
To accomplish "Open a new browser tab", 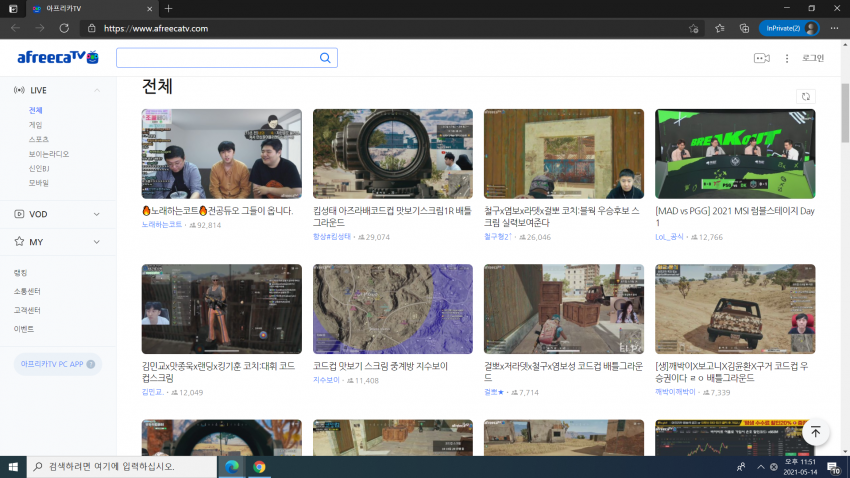I will click(x=169, y=9).
